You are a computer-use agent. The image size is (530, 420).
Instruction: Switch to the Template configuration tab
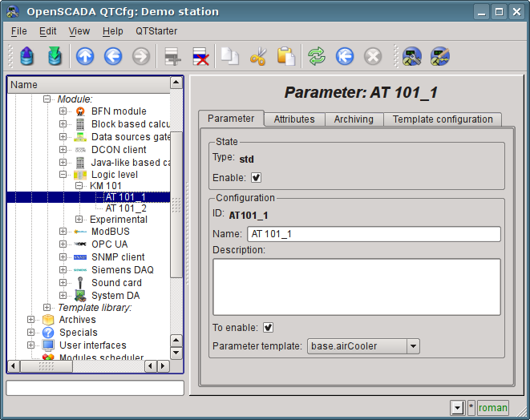click(443, 119)
